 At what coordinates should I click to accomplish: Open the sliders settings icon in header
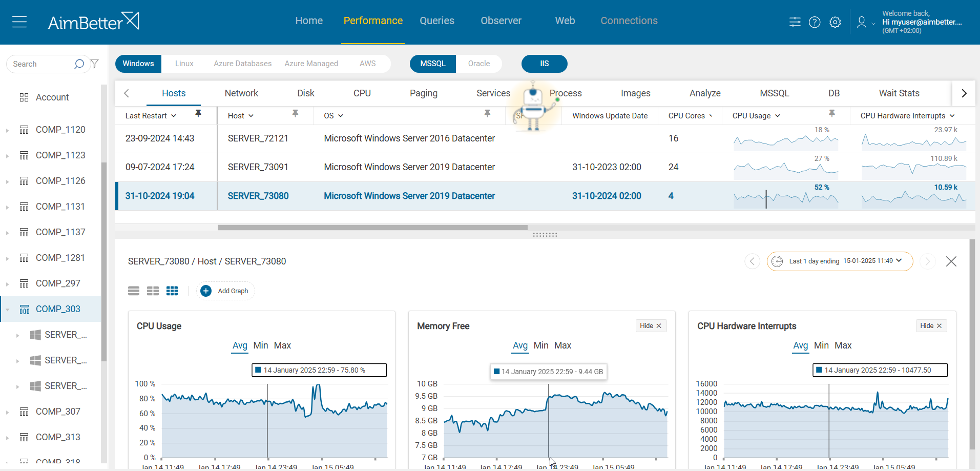pos(795,22)
